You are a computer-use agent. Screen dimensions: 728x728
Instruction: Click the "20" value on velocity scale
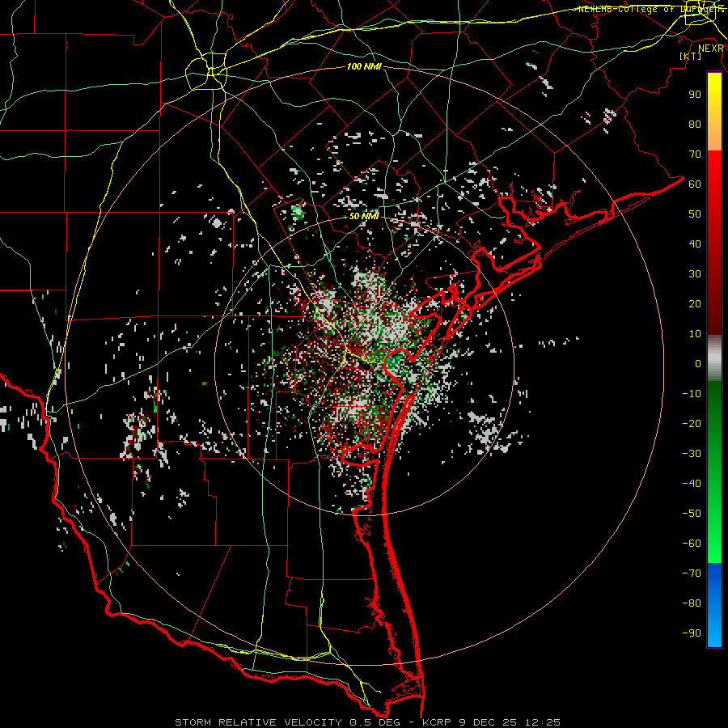tap(695, 303)
